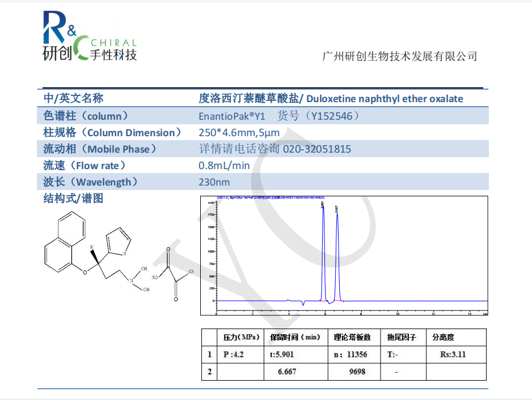The height and width of the screenshot is (400, 532).
Task: Click the 结构式/谱图 heading
Action: 73,199
